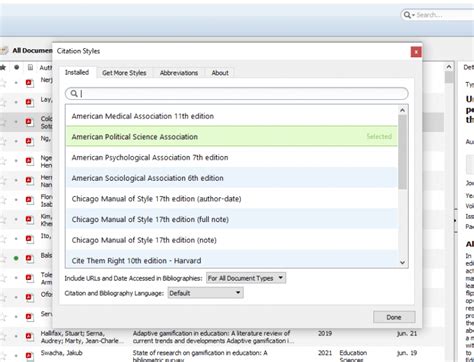Click the Education Sciences publication cell
The width and height of the screenshot is (474, 362).
353,356
